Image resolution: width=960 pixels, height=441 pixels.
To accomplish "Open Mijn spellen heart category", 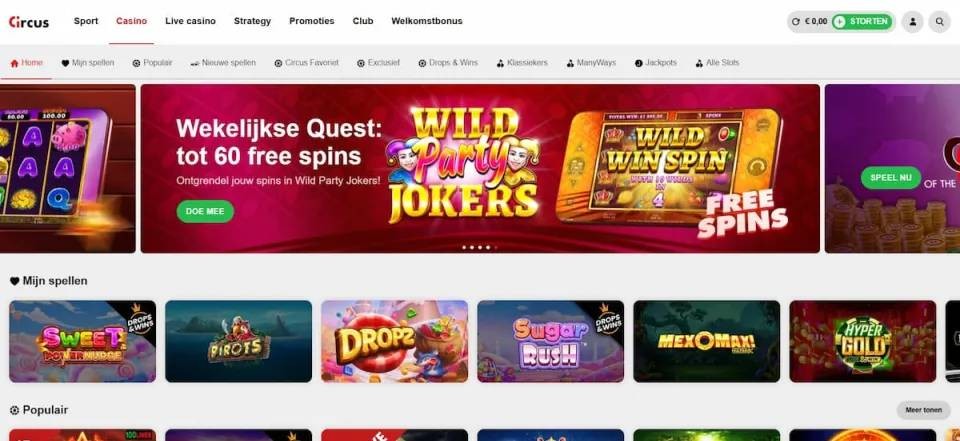I will 88,62.
